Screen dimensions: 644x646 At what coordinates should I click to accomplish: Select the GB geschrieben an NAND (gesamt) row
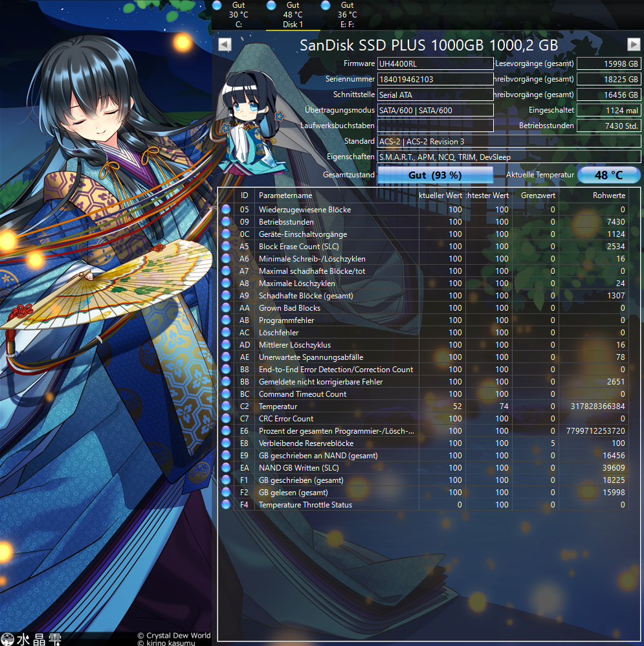423,456
